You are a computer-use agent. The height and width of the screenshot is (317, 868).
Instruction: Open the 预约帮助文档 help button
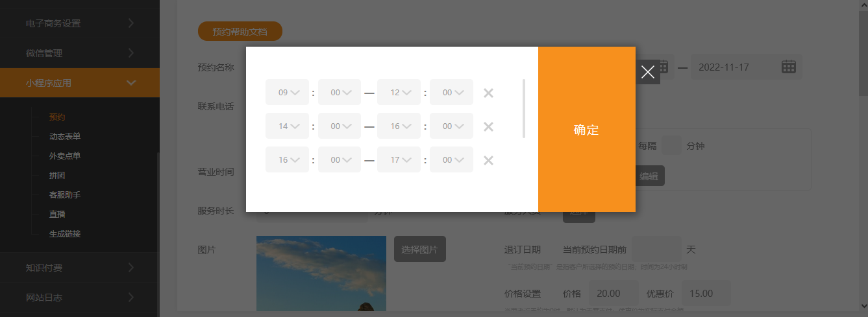pos(240,31)
